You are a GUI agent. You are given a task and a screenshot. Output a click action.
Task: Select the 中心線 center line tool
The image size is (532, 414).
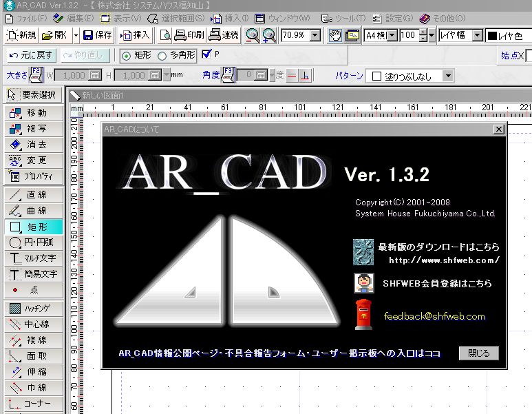[34, 324]
